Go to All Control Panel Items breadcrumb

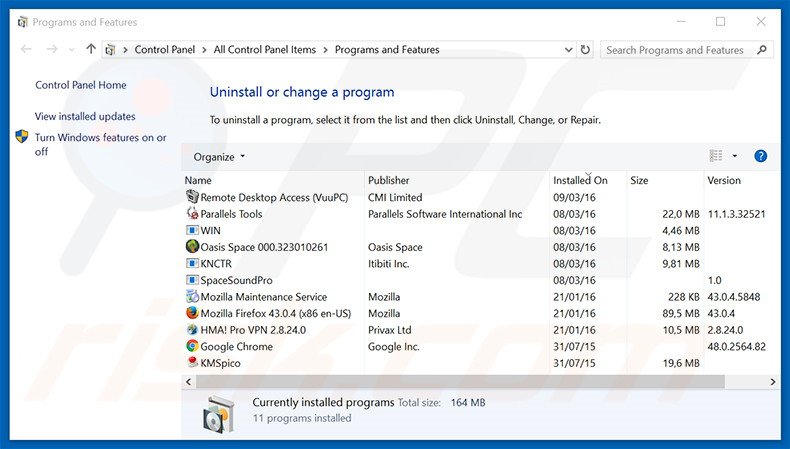coord(265,49)
